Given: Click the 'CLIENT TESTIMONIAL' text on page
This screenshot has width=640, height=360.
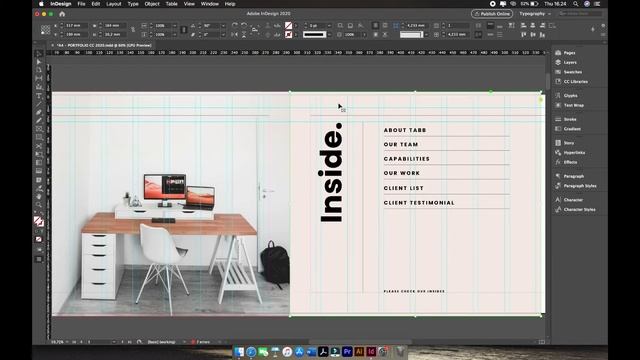Looking at the screenshot, I should click(419, 203).
